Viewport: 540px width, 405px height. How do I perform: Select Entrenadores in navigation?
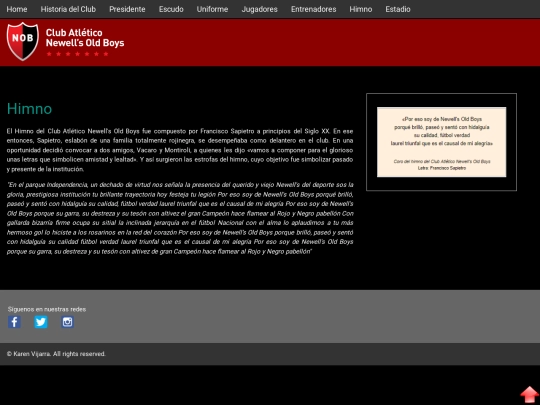pos(313,9)
